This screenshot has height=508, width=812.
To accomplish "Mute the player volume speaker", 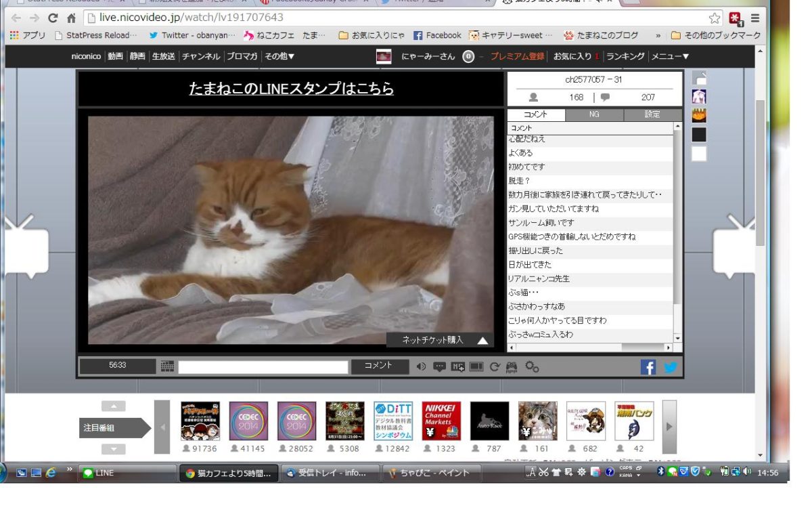I will (x=421, y=366).
